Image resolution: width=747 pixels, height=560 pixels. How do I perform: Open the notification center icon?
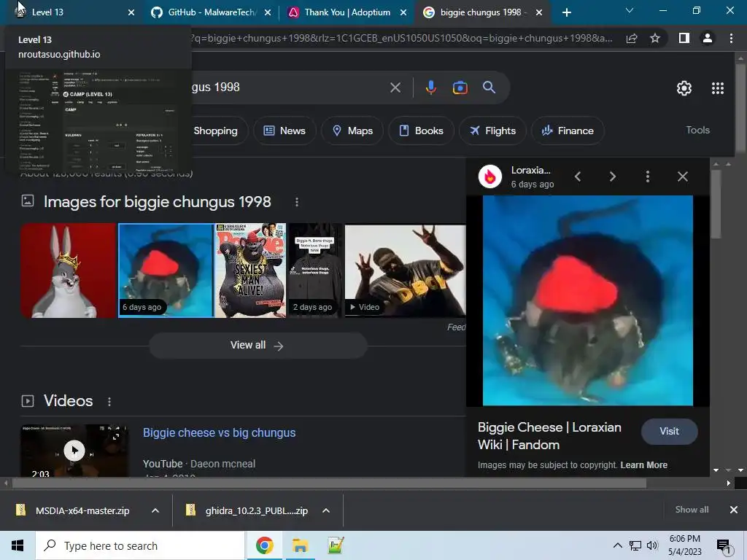(x=724, y=546)
